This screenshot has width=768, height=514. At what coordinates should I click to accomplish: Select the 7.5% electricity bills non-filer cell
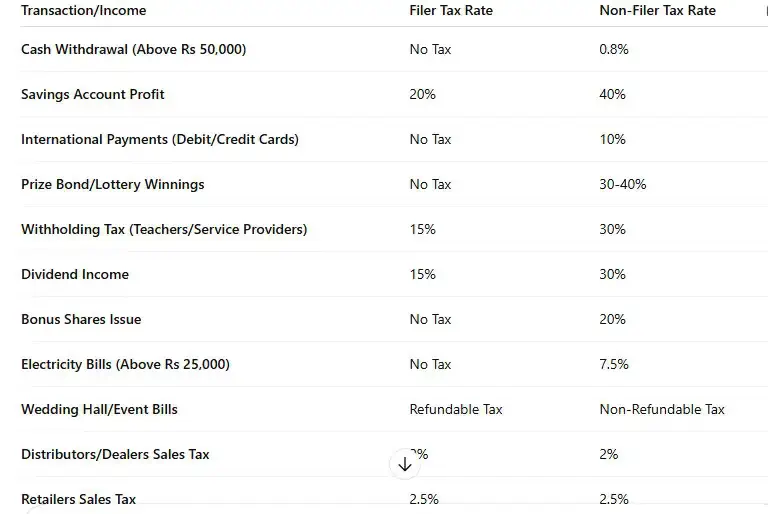[x=614, y=364]
